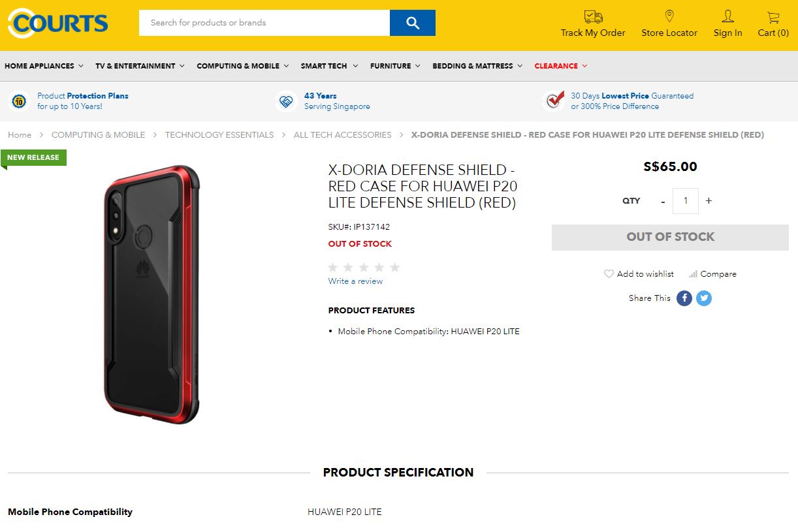
Task: Expand the Furniture dropdown menu
Action: 395,66
